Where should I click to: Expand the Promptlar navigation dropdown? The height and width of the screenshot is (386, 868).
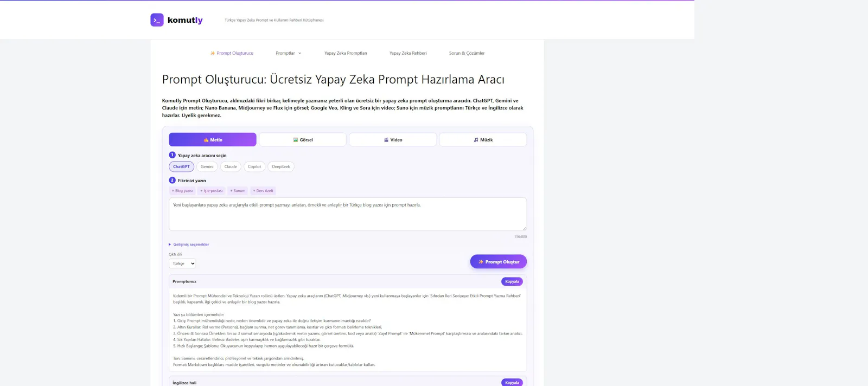tap(288, 53)
